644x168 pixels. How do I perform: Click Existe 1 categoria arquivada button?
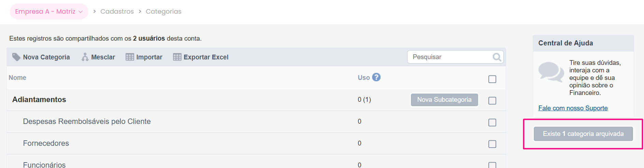583,134
